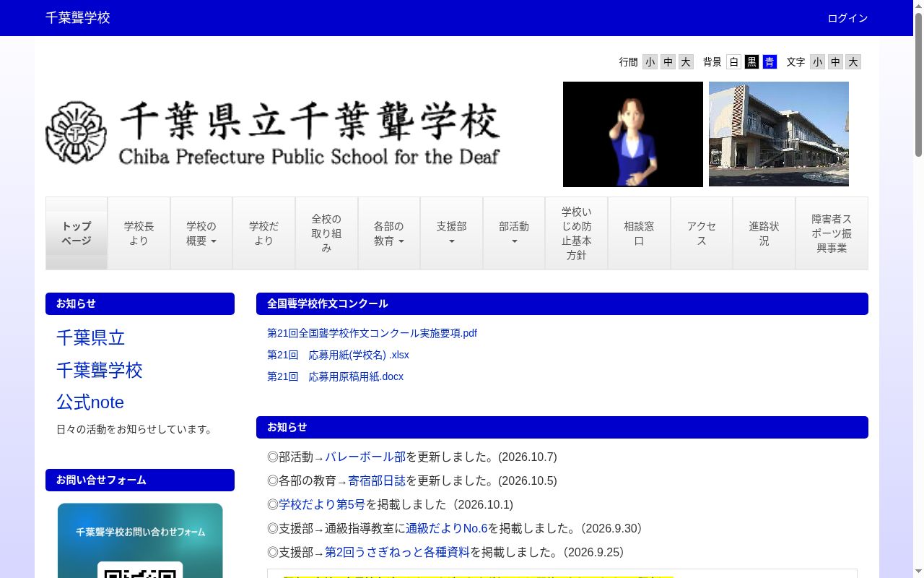Click the 千葉聾学校 site title in header
The image size is (924, 578).
78,18
